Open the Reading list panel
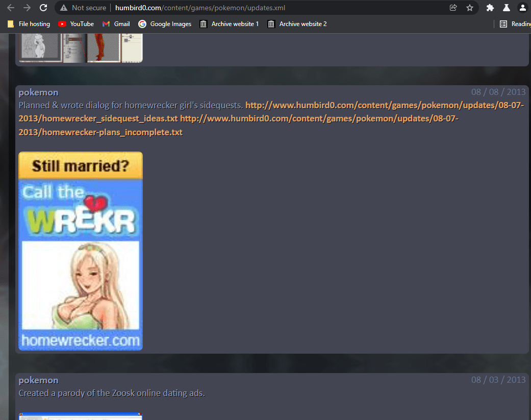Screen dimensions: 531x420 515,24
